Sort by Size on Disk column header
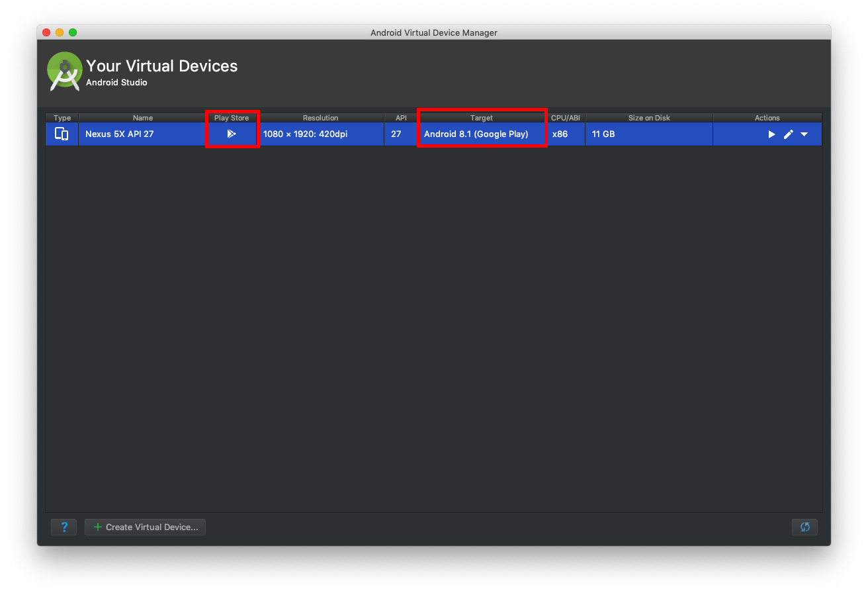 click(x=649, y=118)
